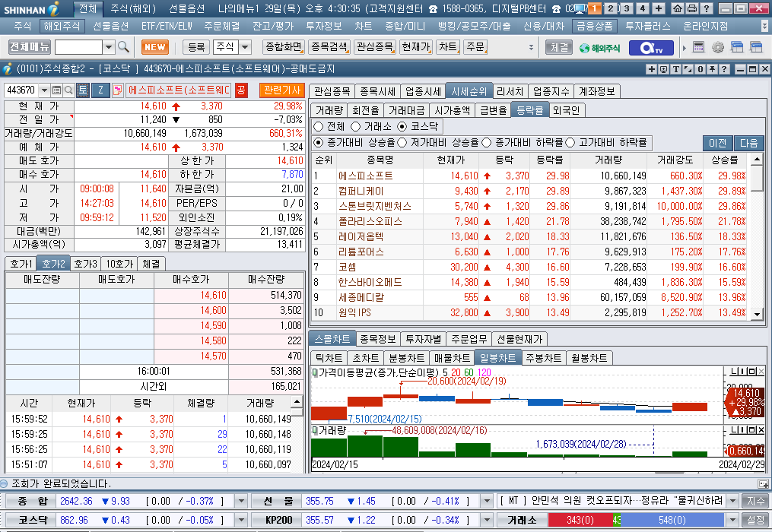Open the 차트 menu in the menu bar
772x532 pixels.
point(364,26)
